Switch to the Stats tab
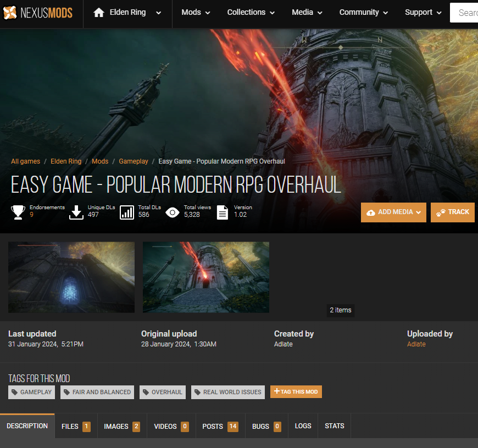The image size is (478, 448). tap(335, 426)
